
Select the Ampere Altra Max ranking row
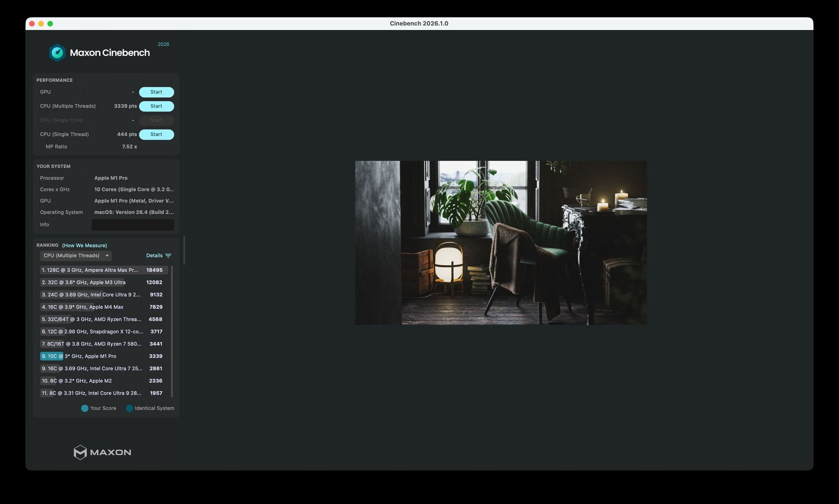pos(104,270)
